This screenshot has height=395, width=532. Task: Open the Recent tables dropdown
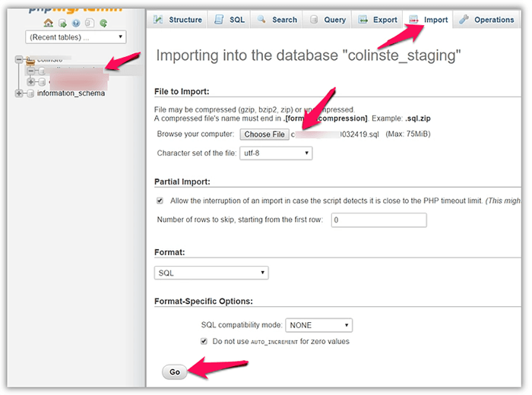tap(76, 37)
